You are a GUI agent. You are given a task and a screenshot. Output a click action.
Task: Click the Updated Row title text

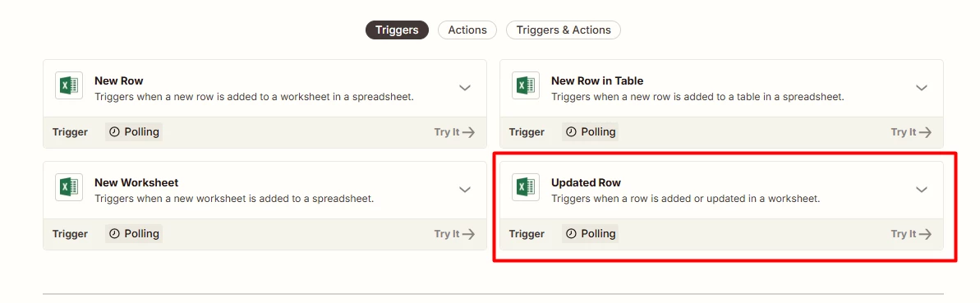pyautogui.click(x=586, y=182)
